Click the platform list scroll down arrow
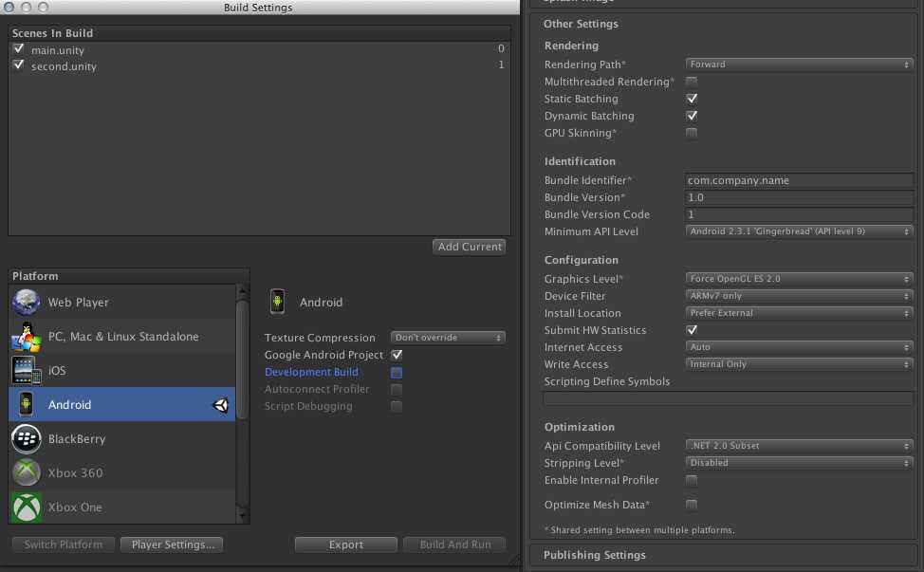Screen dimensions: 924x572 [242, 517]
